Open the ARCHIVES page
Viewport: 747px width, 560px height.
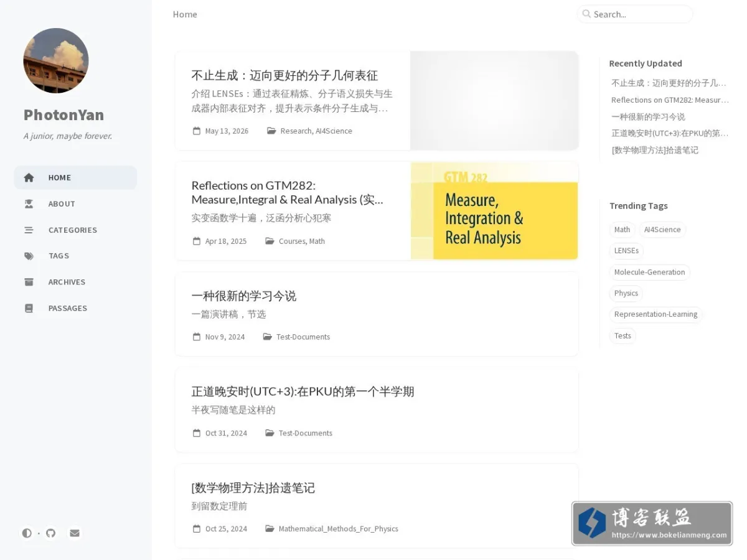click(75, 282)
